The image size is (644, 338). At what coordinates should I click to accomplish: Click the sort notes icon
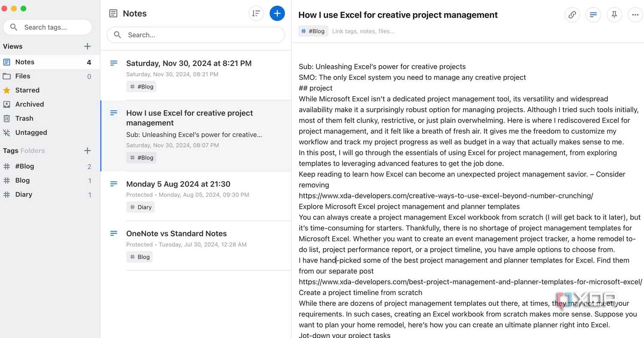click(x=256, y=13)
